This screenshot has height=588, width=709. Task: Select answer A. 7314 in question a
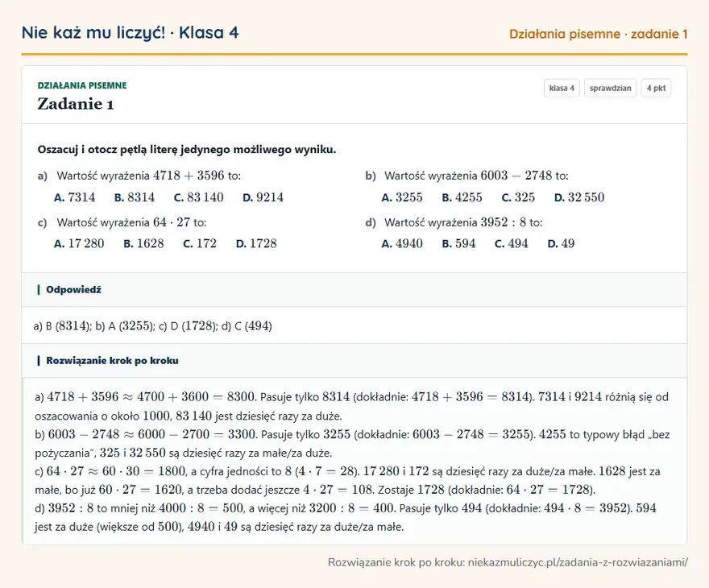(75, 197)
